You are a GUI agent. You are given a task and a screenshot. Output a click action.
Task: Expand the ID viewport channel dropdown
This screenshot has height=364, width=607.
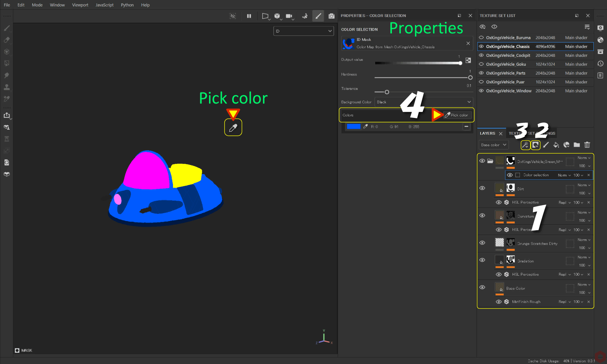pyautogui.click(x=303, y=31)
